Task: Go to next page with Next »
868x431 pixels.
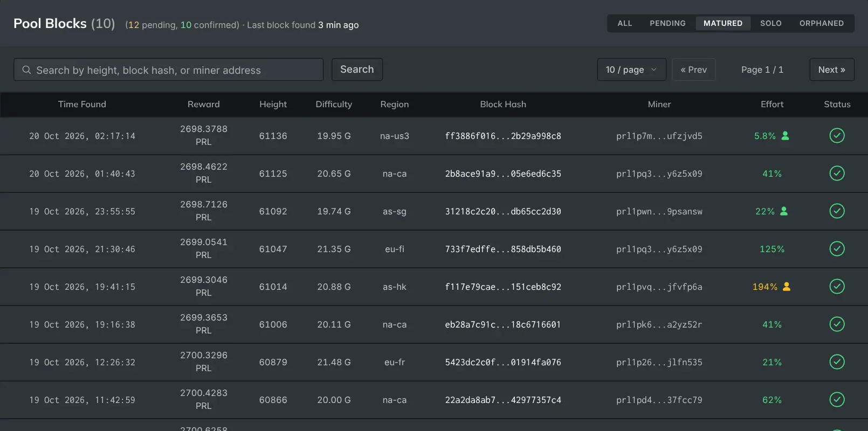Action: click(831, 69)
